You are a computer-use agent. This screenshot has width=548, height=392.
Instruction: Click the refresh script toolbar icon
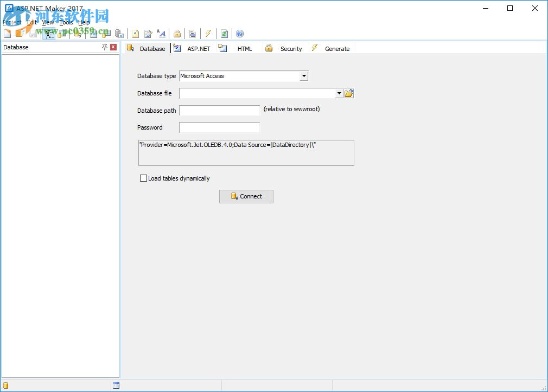coord(224,34)
